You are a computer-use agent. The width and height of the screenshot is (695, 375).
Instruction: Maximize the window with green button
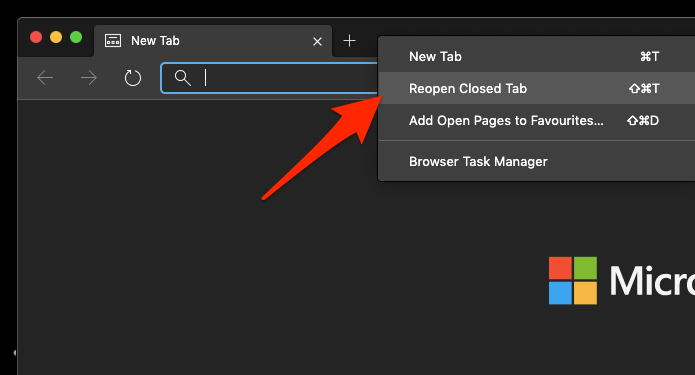[x=76, y=37]
